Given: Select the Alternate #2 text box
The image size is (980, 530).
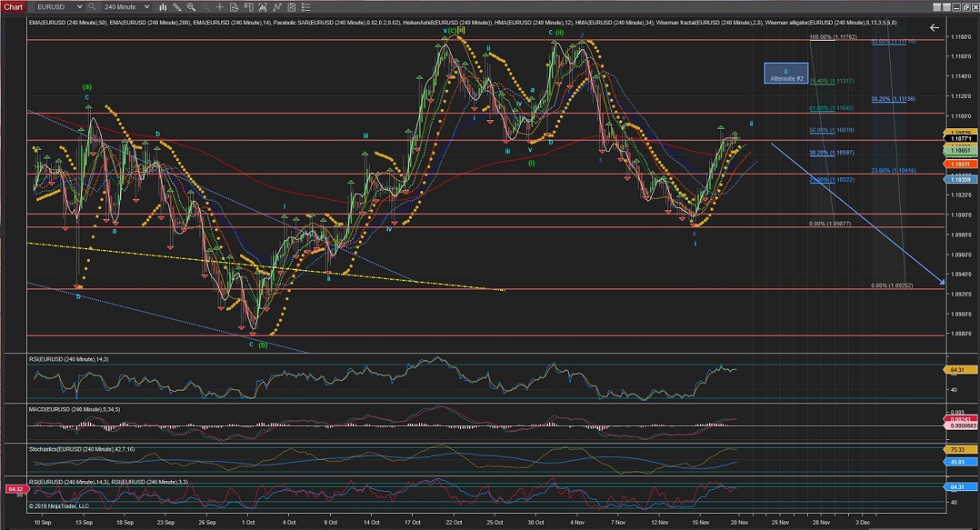Looking at the screenshot, I should (x=785, y=74).
